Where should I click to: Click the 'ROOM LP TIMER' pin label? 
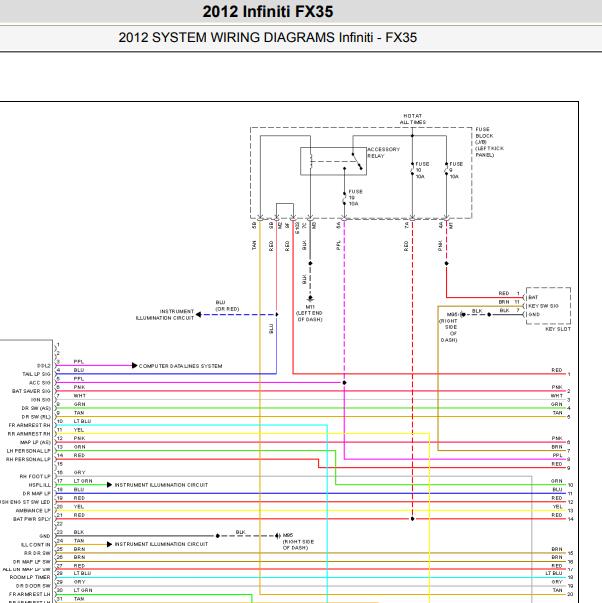[x=30, y=577]
